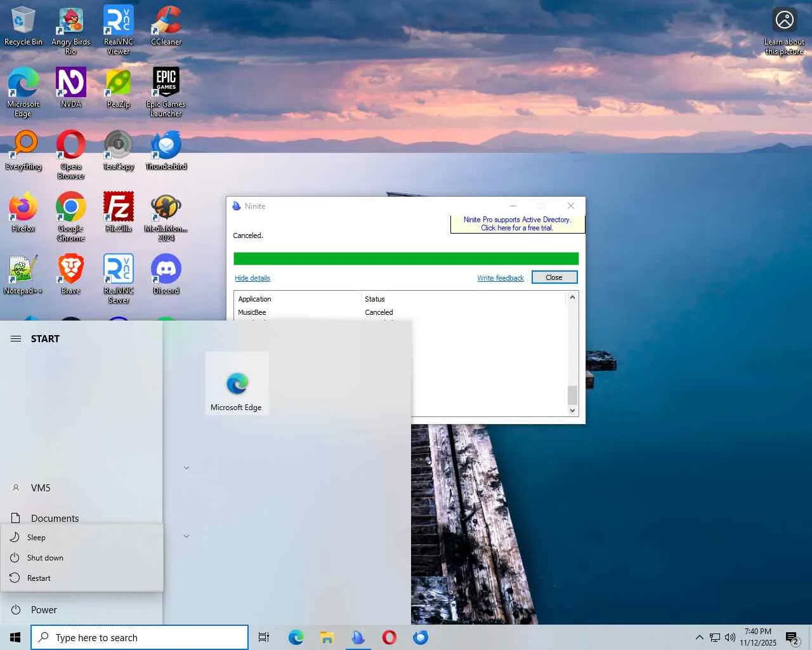812x650 pixels.
Task: Select the RealVNC Server desktop shortcut
Action: pyautogui.click(x=119, y=279)
